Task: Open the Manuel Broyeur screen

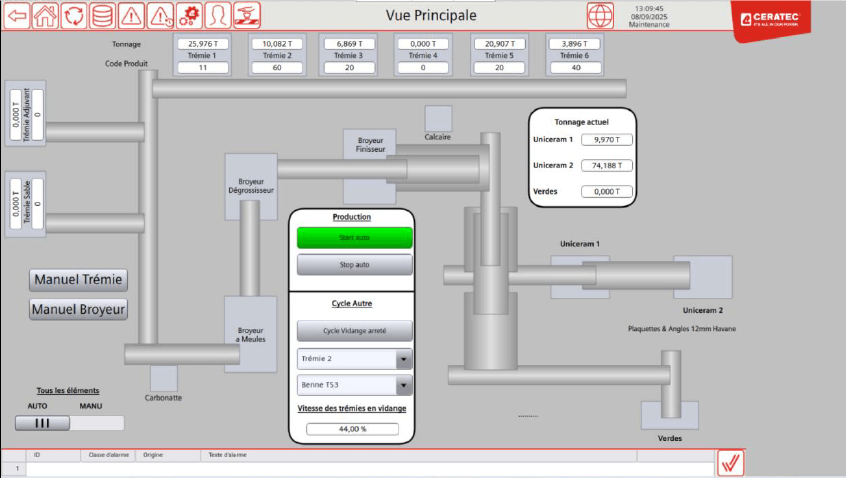Action: (x=79, y=309)
